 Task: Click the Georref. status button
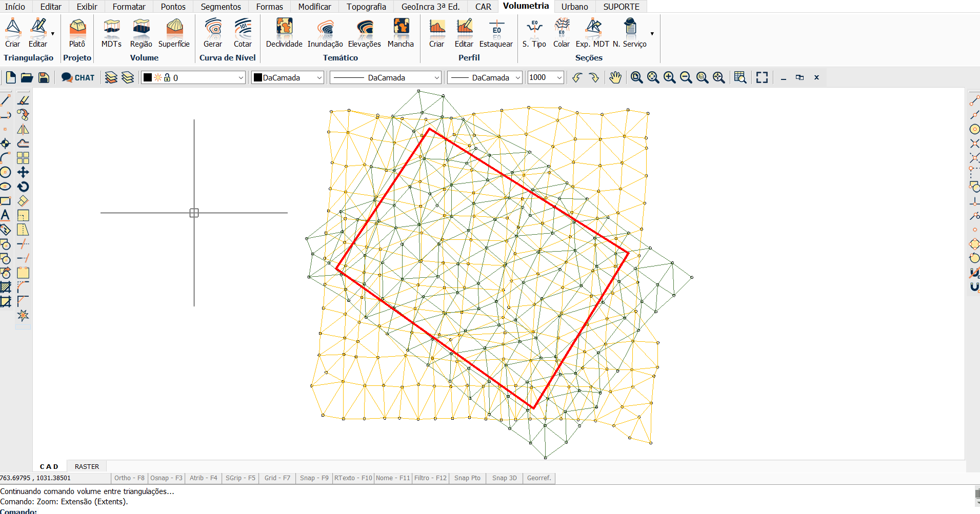click(x=539, y=478)
